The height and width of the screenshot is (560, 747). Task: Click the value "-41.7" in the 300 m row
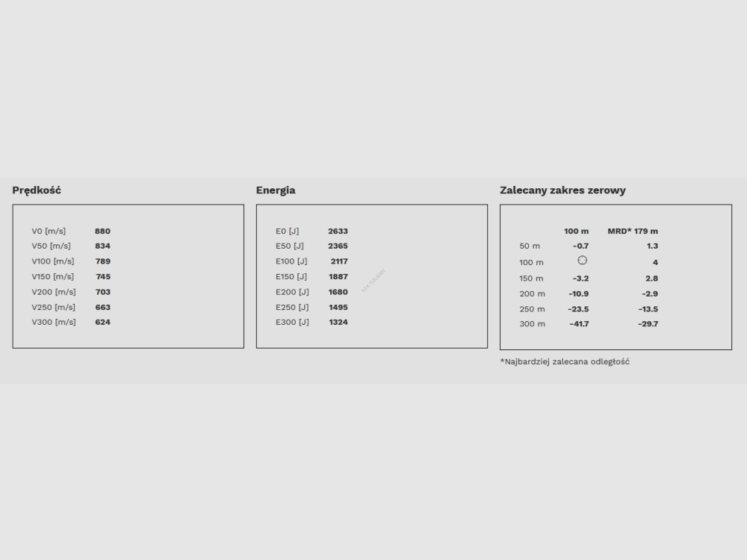click(x=580, y=324)
